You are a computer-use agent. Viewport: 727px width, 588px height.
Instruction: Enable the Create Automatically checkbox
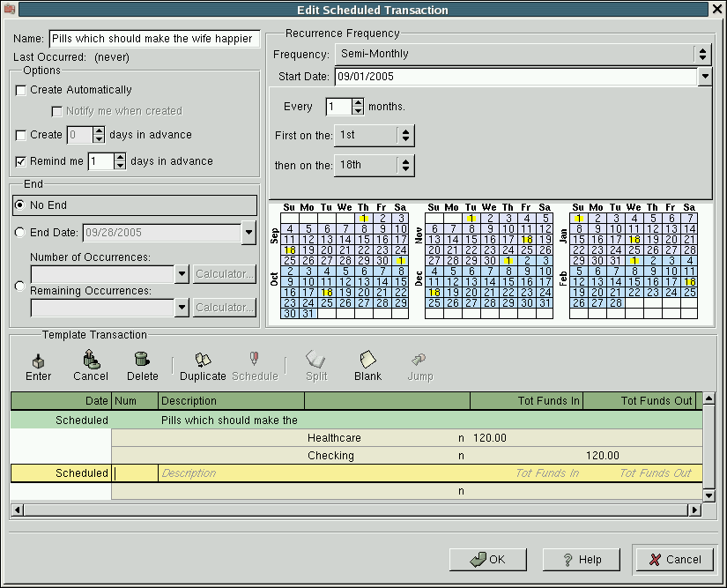click(x=21, y=90)
